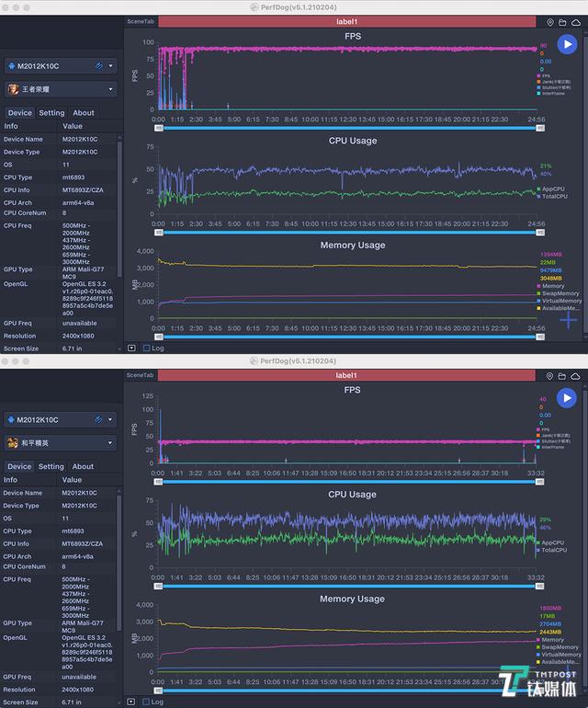The height and width of the screenshot is (708, 588).
Task: Click the cloud icon in lower window toolbar
Action: tap(575, 376)
